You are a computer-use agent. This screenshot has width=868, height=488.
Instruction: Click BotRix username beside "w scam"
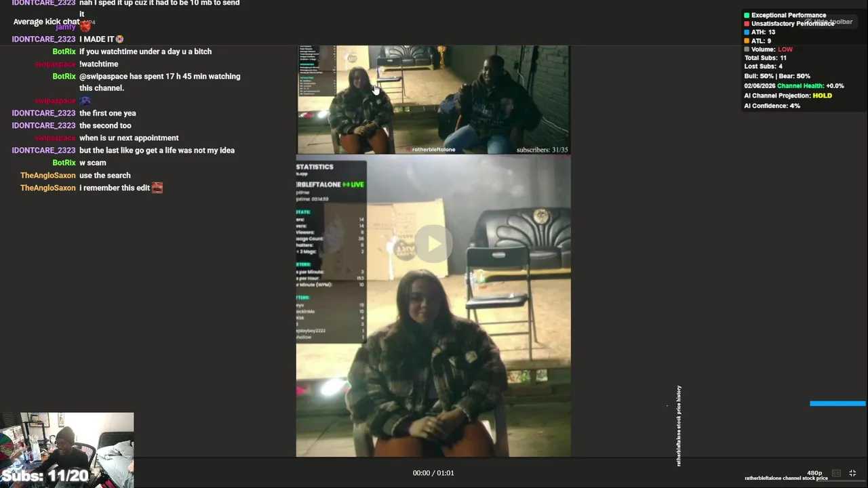tap(64, 163)
